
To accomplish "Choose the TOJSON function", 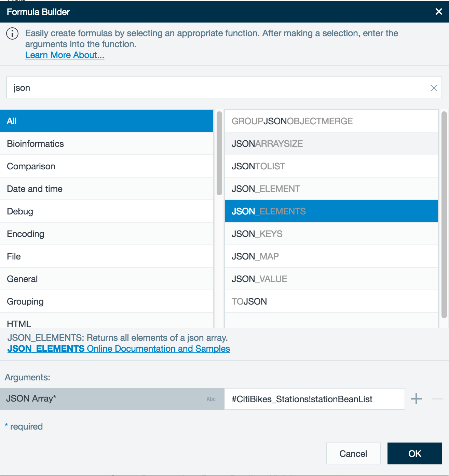I will [x=331, y=302].
